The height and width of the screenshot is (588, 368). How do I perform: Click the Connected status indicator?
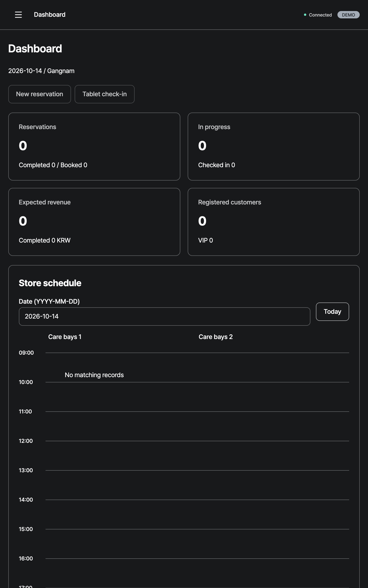(x=318, y=15)
